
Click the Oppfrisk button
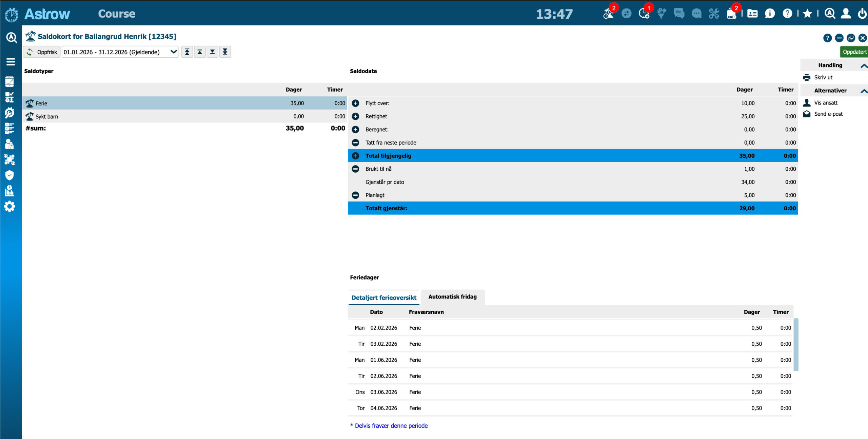[42, 52]
